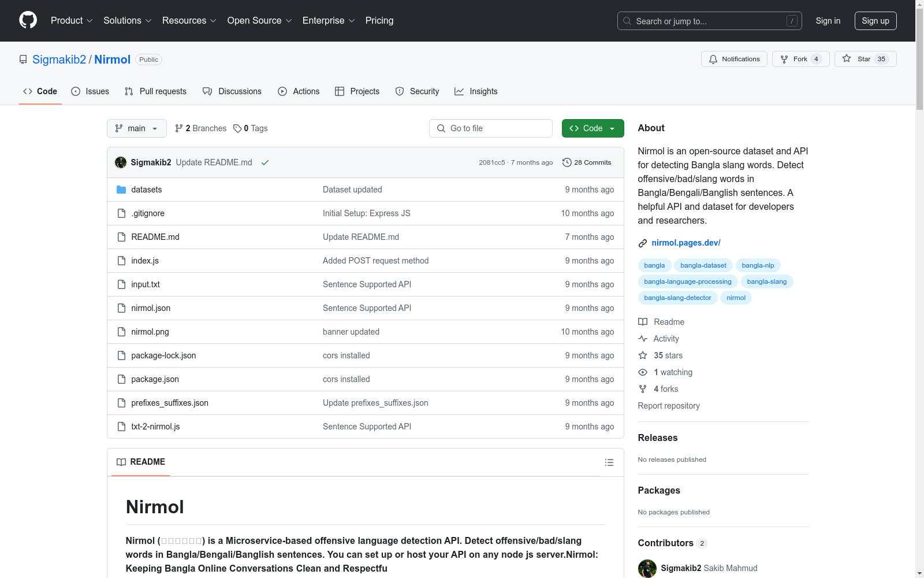Click the Report repository link
The width and height of the screenshot is (924, 578).
(x=669, y=406)
